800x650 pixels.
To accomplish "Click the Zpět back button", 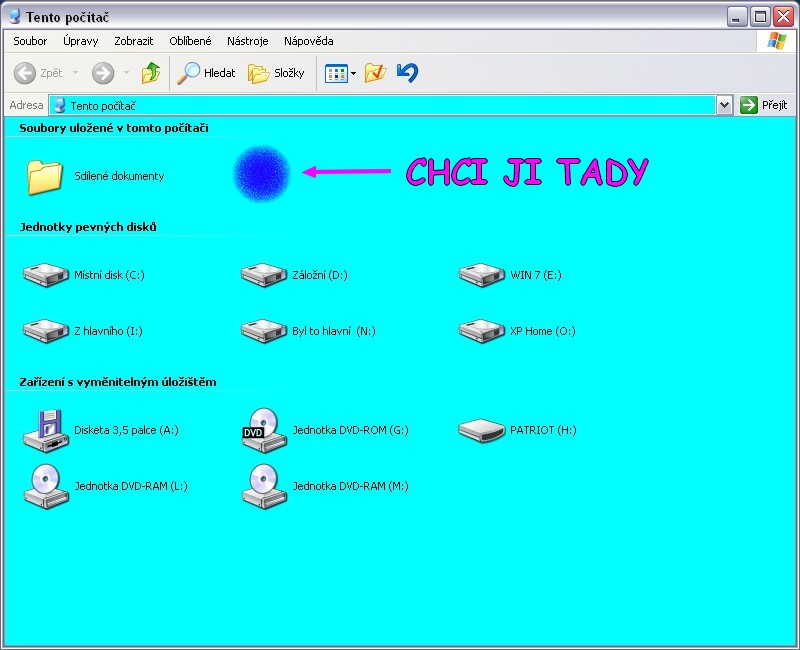I will (x=38, y=73).
